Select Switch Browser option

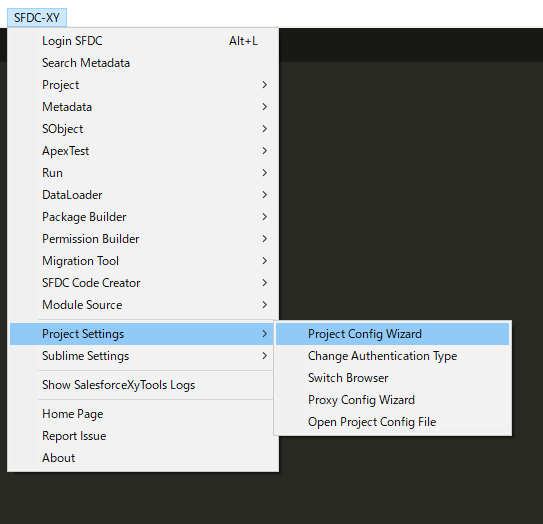(392, 378)
